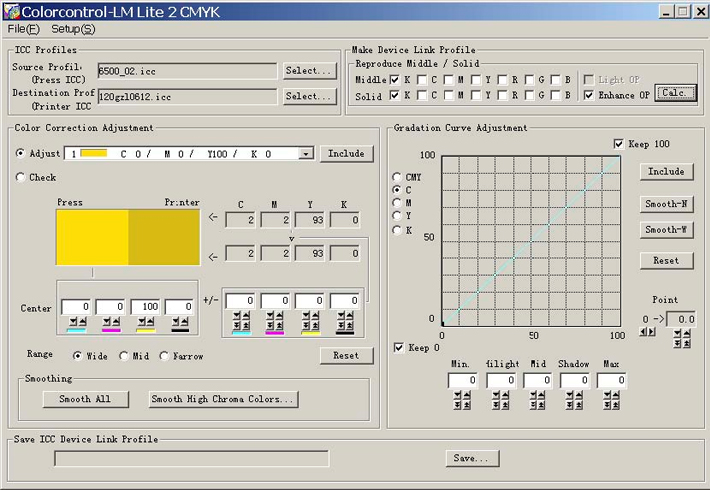Screen dimensions: 710x490
Task: Click the Point value single up arrow
Action: coord(687,334)
